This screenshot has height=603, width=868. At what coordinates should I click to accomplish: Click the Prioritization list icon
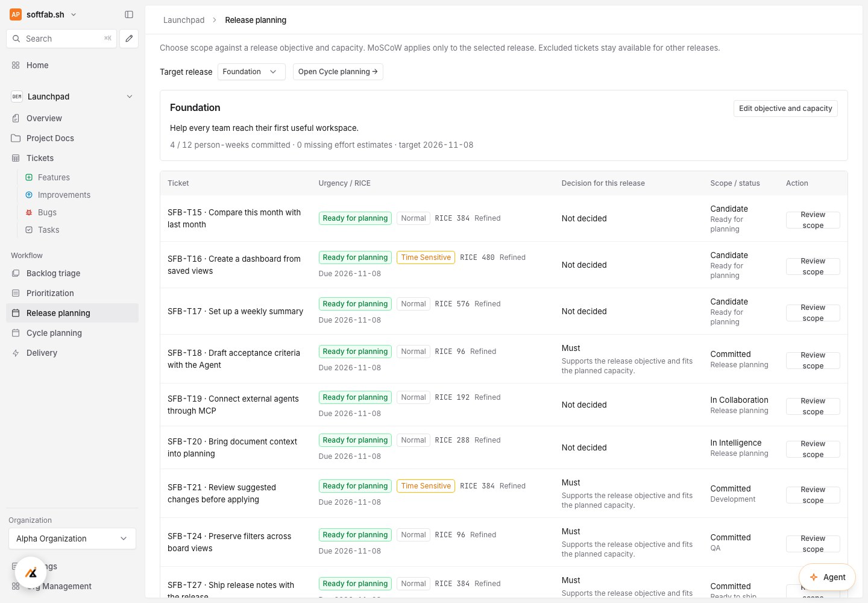coord(16,293)
